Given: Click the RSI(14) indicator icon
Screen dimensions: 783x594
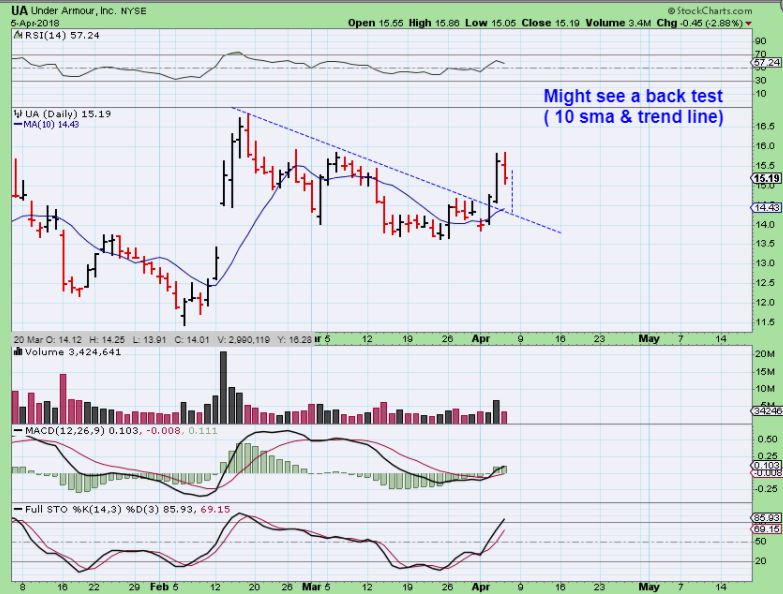Looking at the screenshot, I should coord(18,35).
